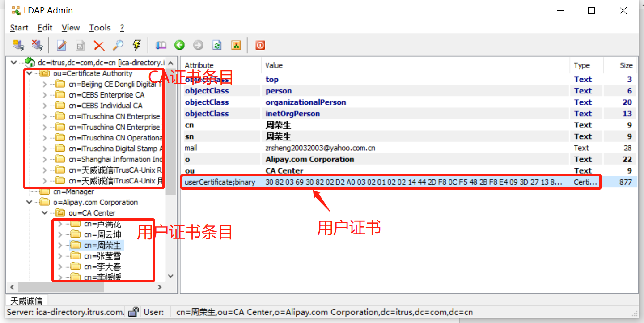
Task: Sort entries by the Size column header
Action: point(627,65)
